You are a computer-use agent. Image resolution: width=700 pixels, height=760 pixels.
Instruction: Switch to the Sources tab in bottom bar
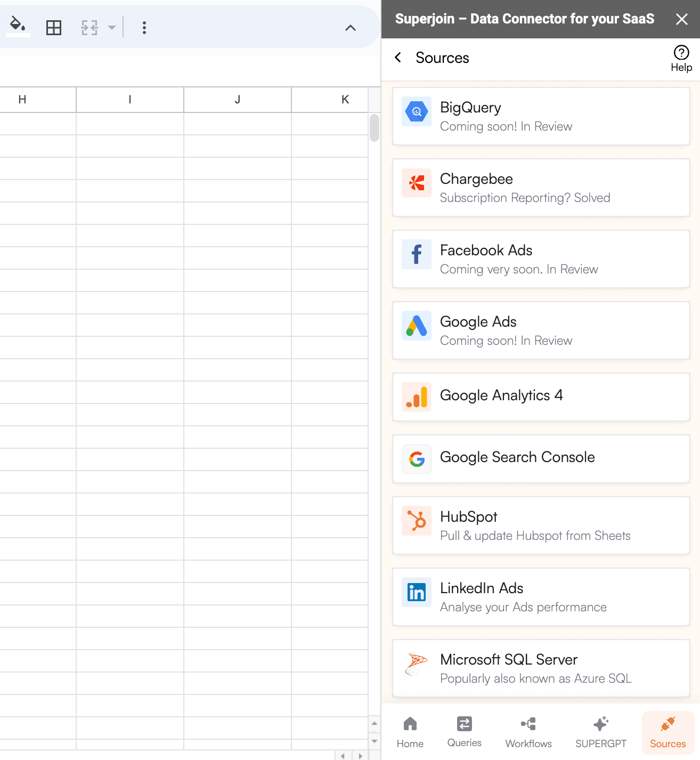[x=668, y=733]
